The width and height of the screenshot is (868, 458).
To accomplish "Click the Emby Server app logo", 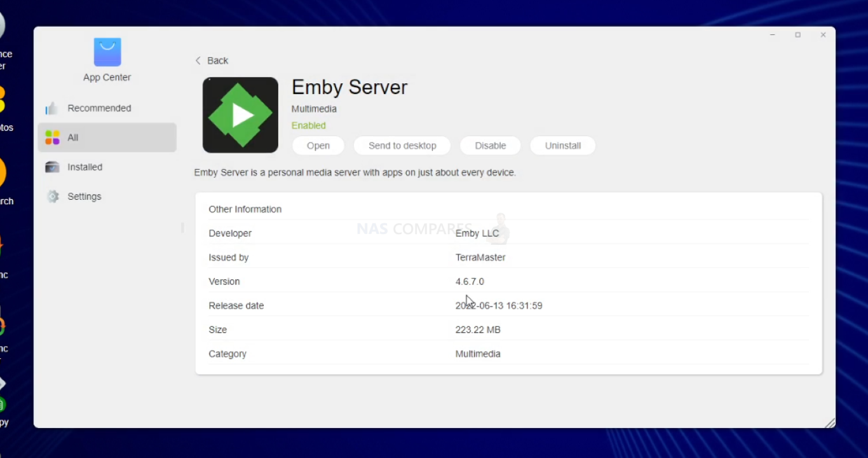I will pos(240,115).
